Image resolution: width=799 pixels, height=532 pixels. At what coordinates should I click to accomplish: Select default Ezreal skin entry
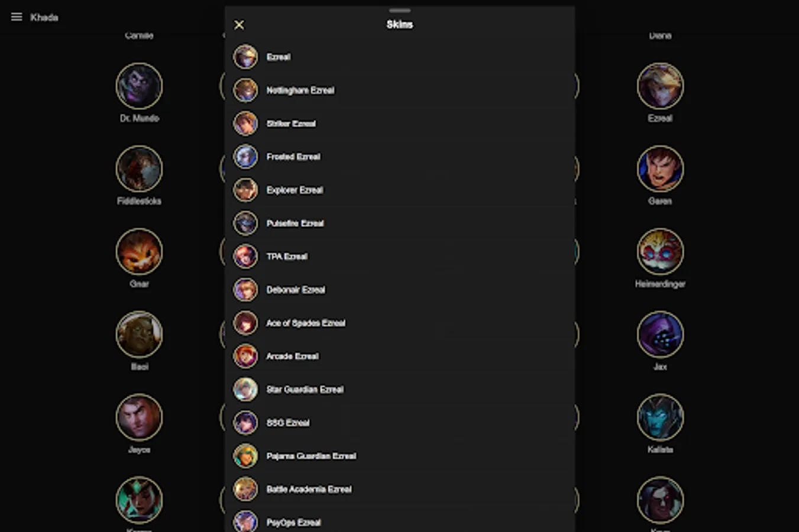click(400, 57)
